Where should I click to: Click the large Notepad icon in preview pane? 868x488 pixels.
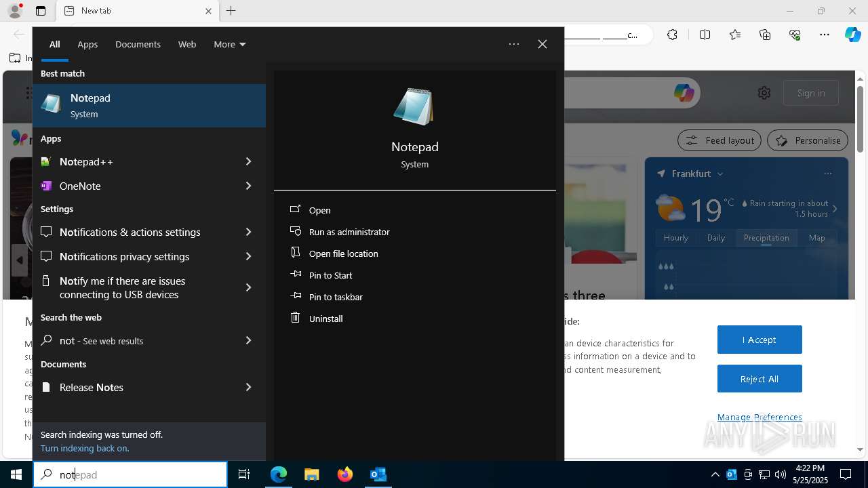(414, 106)
